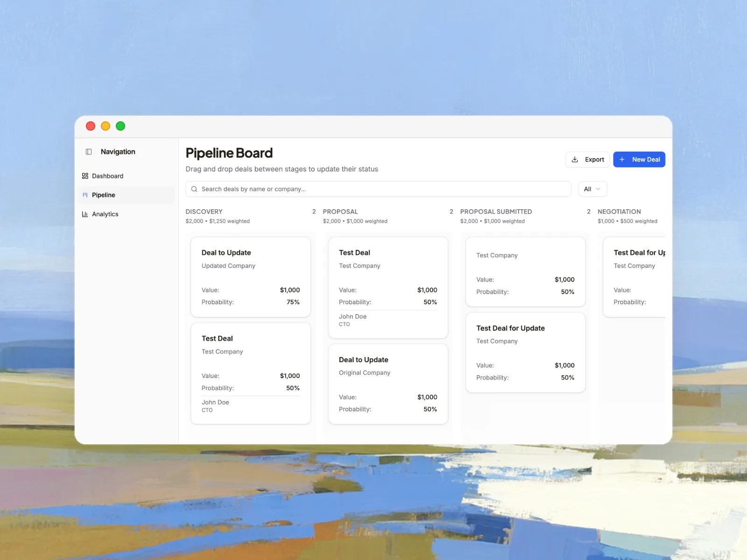Expand the chevron next to All
The image size is (747, 560).
(599, 189)
